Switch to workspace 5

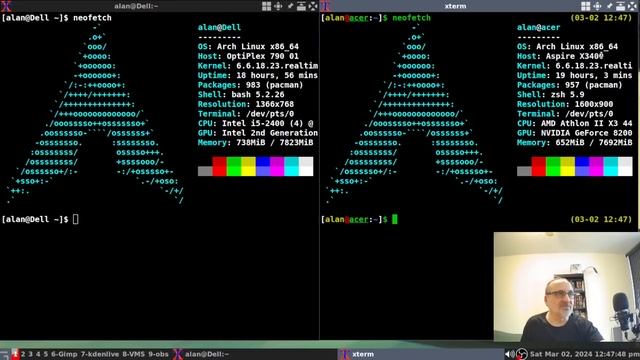tap(46, 354)
